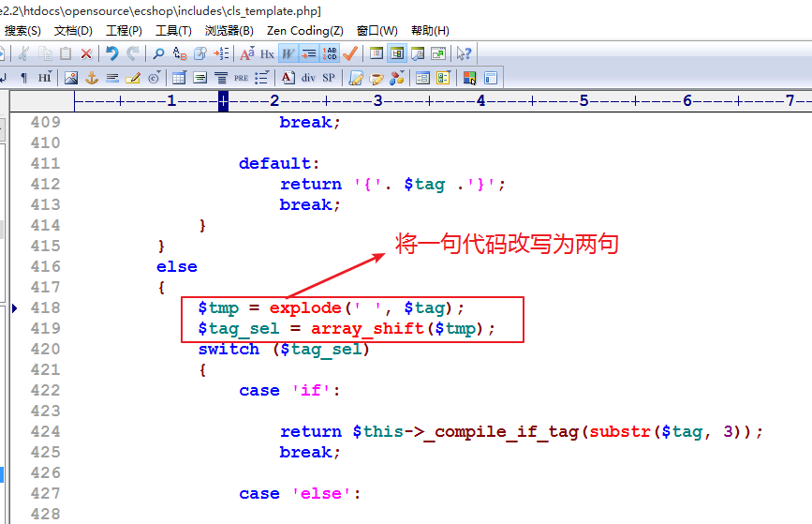Toggle the line number display button
Viewport: 812px width, 524px height.
(331, 53)
